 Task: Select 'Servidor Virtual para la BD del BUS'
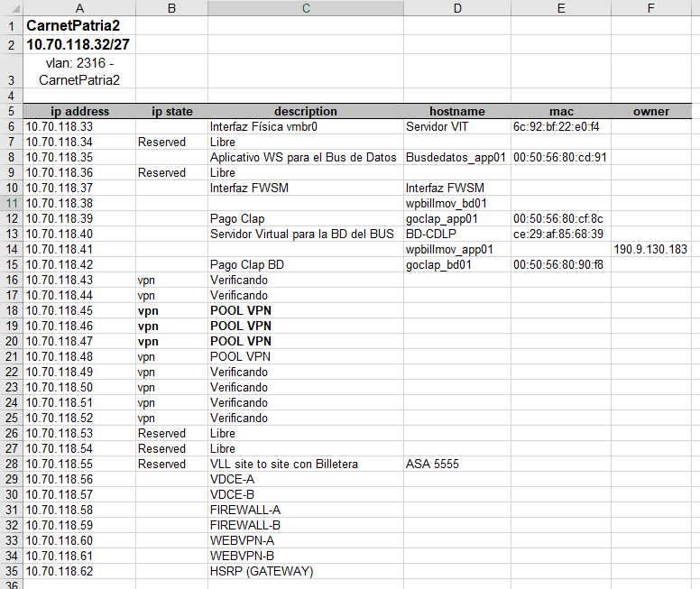pos(306,234)
